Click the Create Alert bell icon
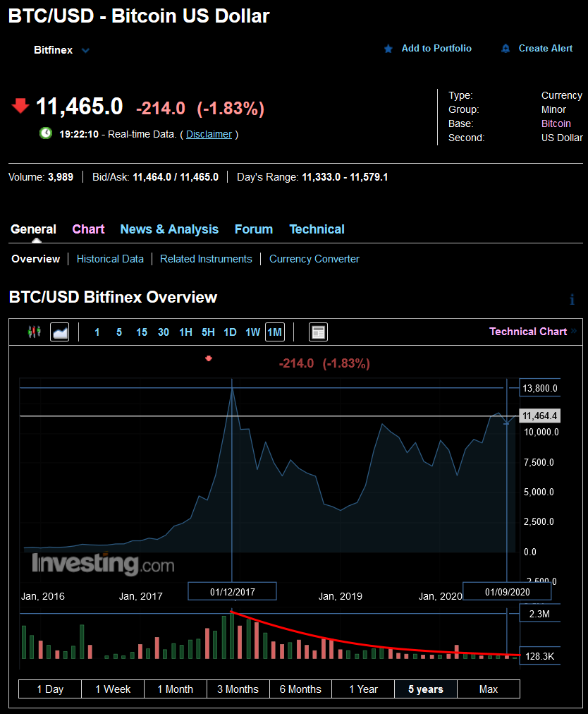Image resolution: width=588 pixels, height=714 pixels. (506, 48)
